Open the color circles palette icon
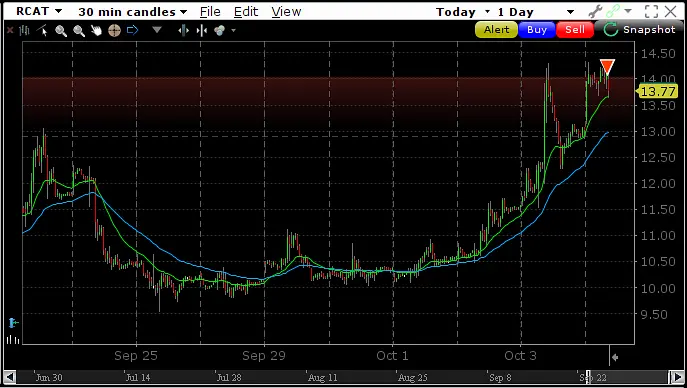The width and height of the screenshot is (687, 388). (220, 30)
